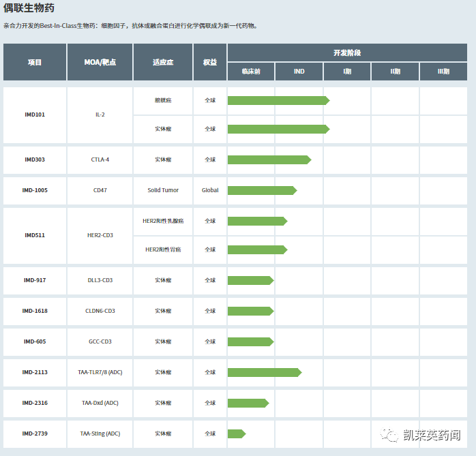Click the 偶联生物药 page heading
The width and height of the screenshot is (476, 456).
tap(29, 8)
